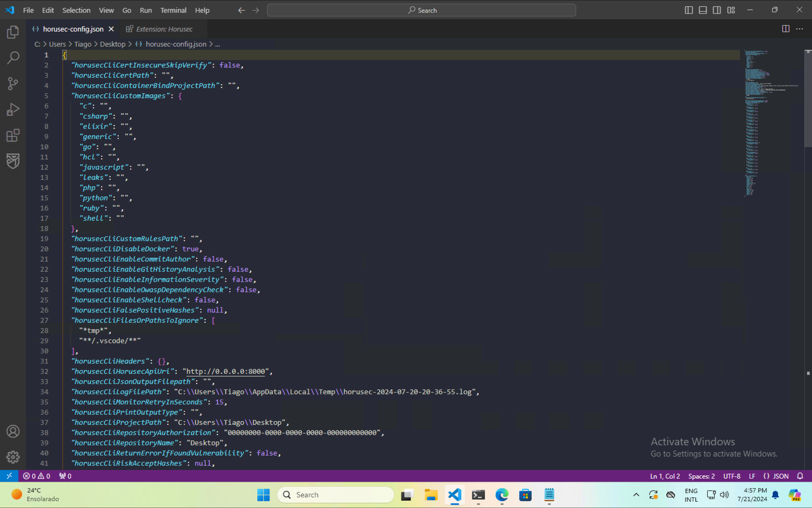
Task: Open File Explorer from taskbar
Action: tap(431, 495)
